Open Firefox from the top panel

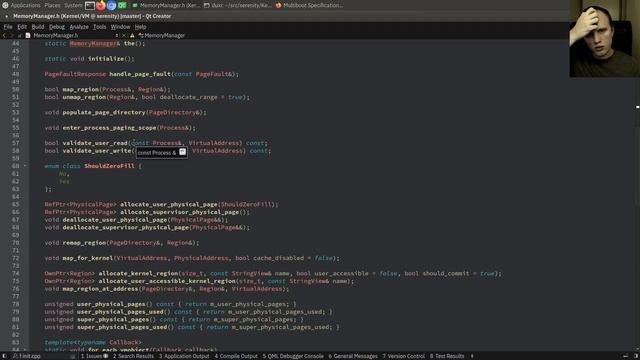[x=100, y=5]
